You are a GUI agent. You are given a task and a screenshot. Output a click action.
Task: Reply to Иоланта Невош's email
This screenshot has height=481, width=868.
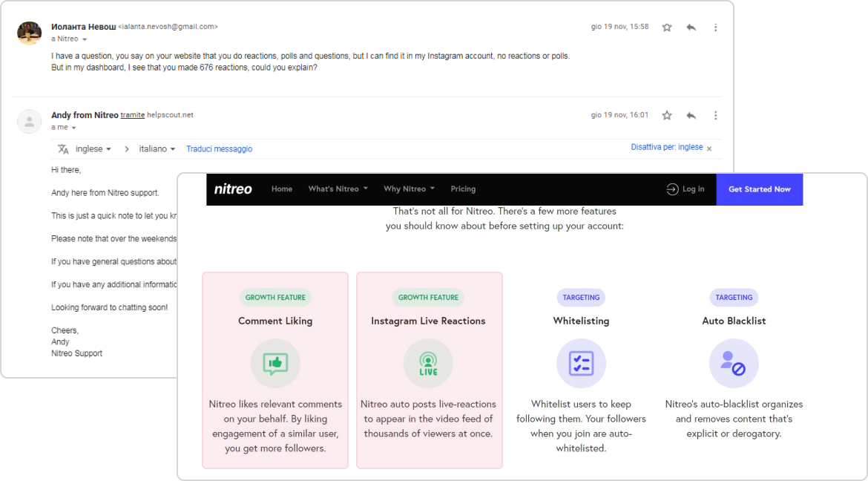691,27
